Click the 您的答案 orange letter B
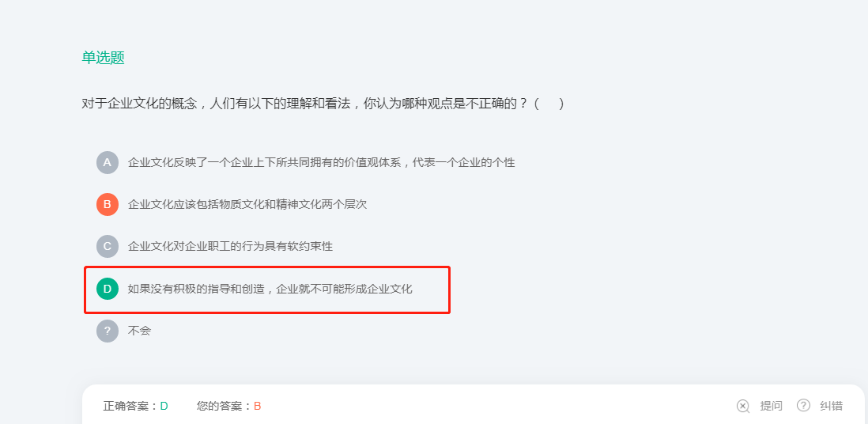This screenshot has width=868, height=424. coord(258,407)
